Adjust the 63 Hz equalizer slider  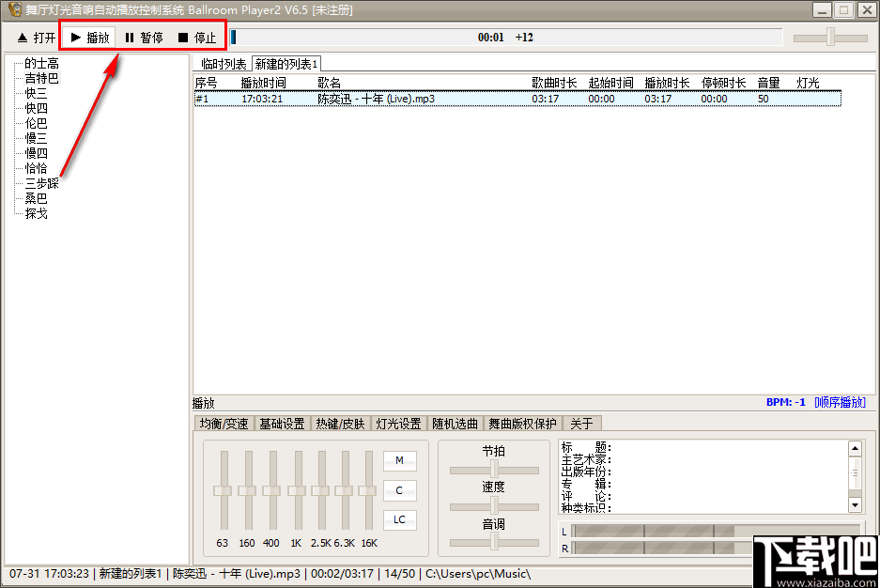click(x=224, y=490)
